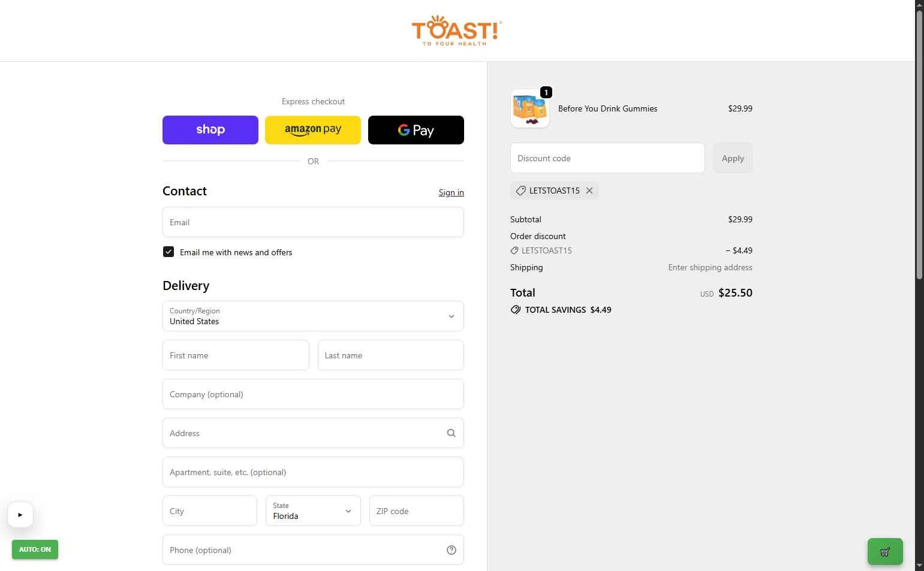
Task: Click the Total amount $25.50
Action: (735, 293)
